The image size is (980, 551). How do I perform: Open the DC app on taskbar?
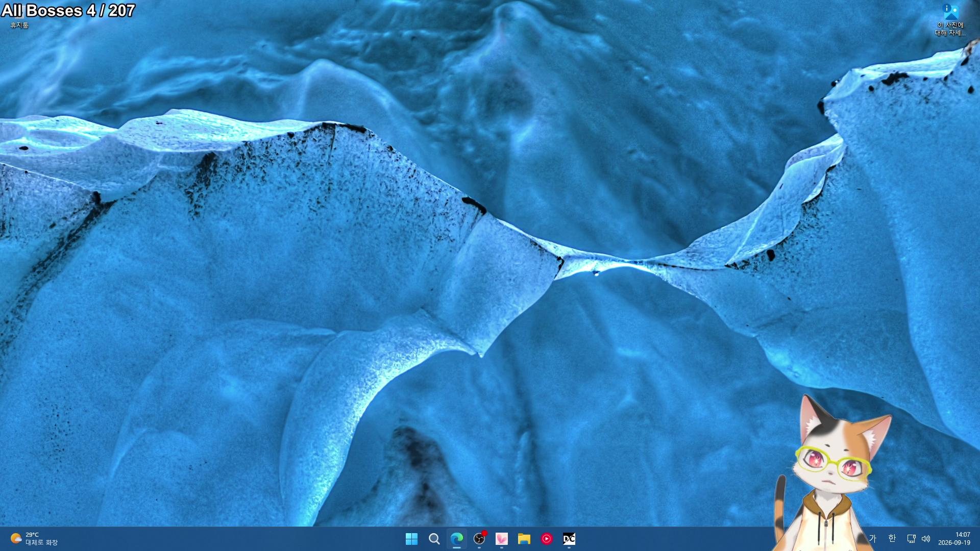pyautogui.click(x=569, y=539)
